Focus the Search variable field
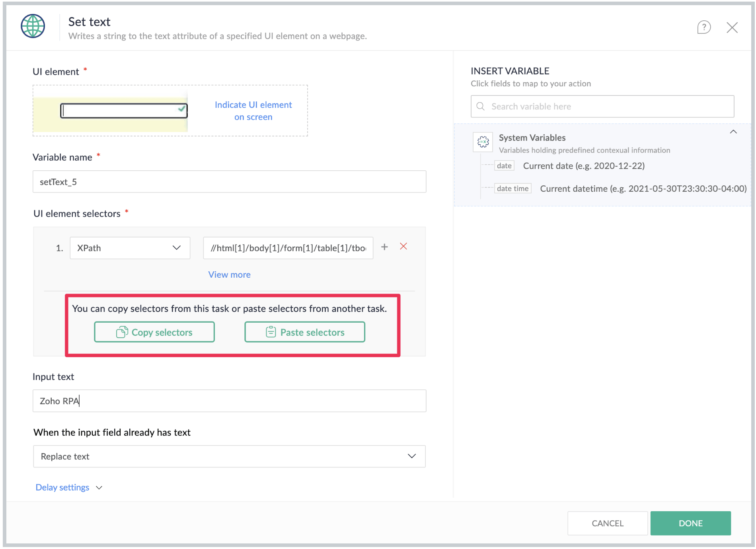This screenshot has height=549, width=756. [602, 106]
